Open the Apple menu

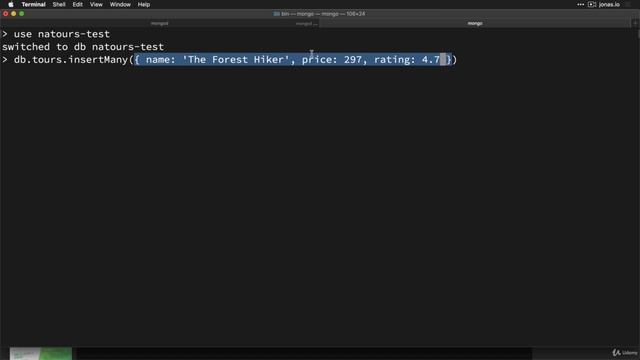[x=11, y=4]
